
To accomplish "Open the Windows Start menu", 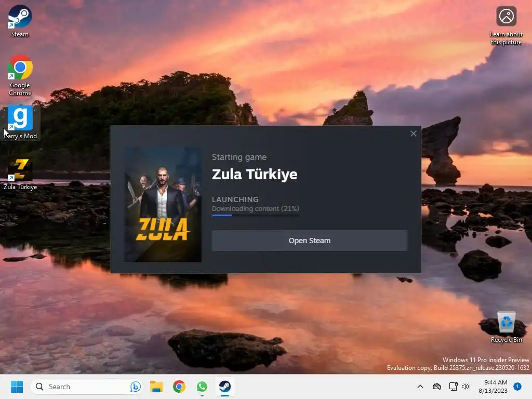I will [x=17, y=387].
